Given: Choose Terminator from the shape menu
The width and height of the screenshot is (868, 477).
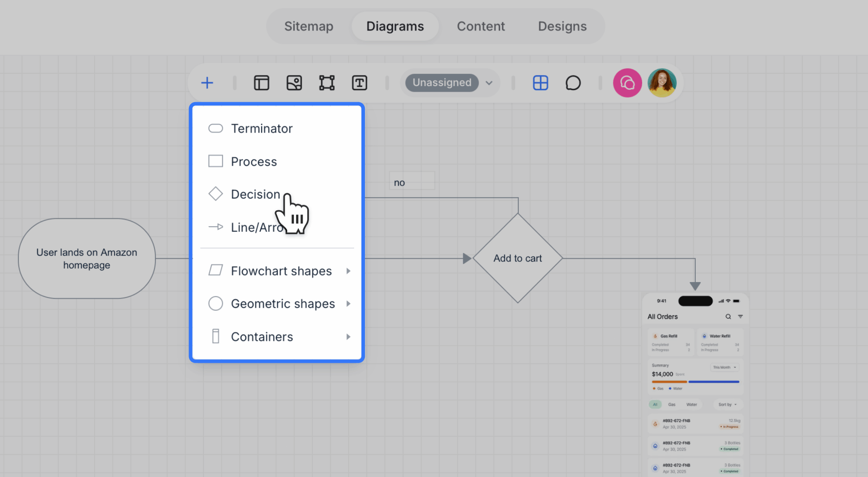Looking at the screenshot, I should click(277, 128).
